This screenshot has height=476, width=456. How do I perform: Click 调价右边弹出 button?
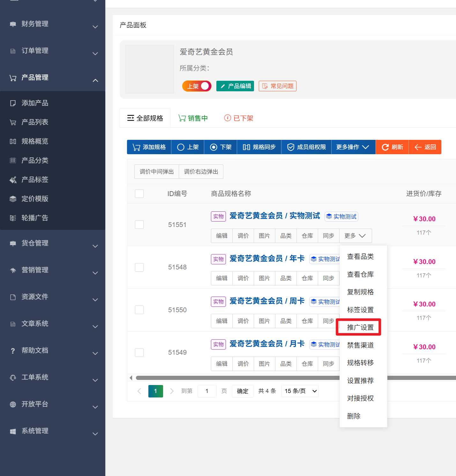[x=201, y=172]
